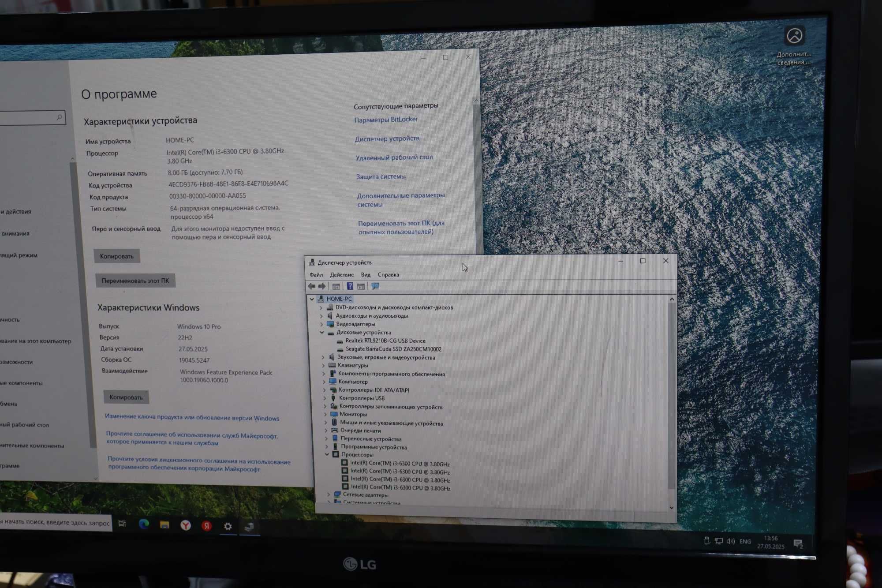Viewport: 882px width, 588px height.
Task: Click the keyboard icon beside Клавиатуры
Action: click(332, 365)
